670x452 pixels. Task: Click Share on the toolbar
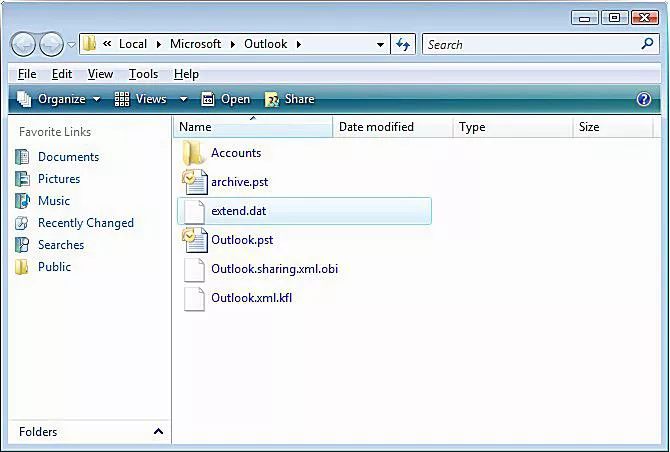(x=290, y=99)
